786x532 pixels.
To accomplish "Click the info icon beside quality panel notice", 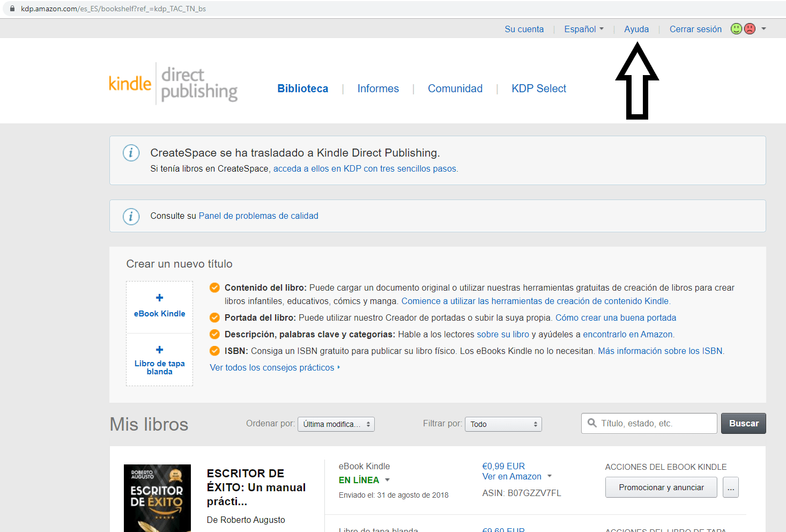I will point(131,216).
